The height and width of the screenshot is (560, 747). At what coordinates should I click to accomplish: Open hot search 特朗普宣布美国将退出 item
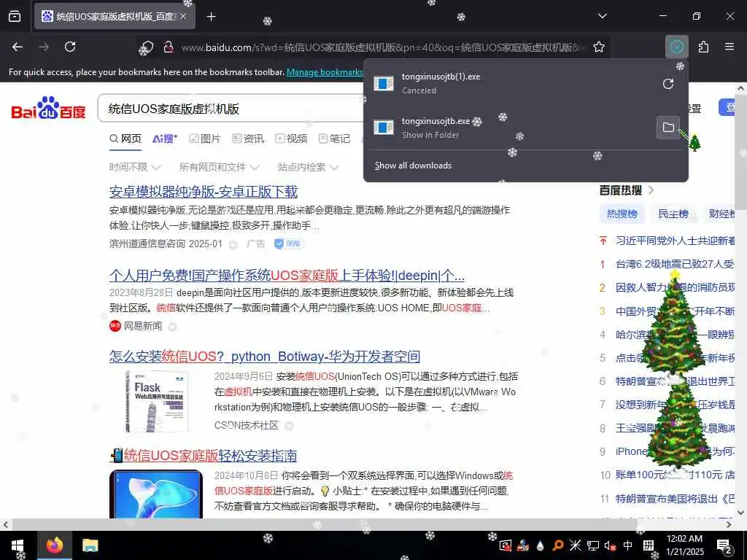pyautogui.click(x=675, y=499)
